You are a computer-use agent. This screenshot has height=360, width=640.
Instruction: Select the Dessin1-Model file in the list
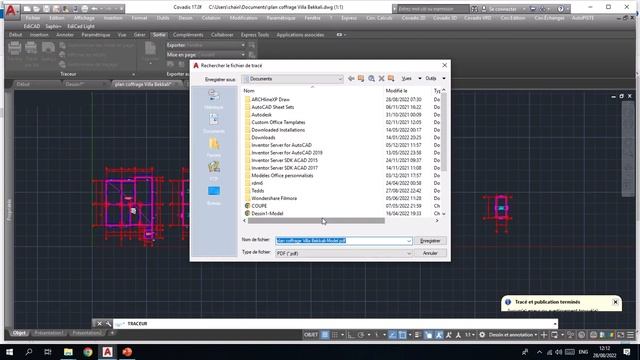click(x=267, y=213)
